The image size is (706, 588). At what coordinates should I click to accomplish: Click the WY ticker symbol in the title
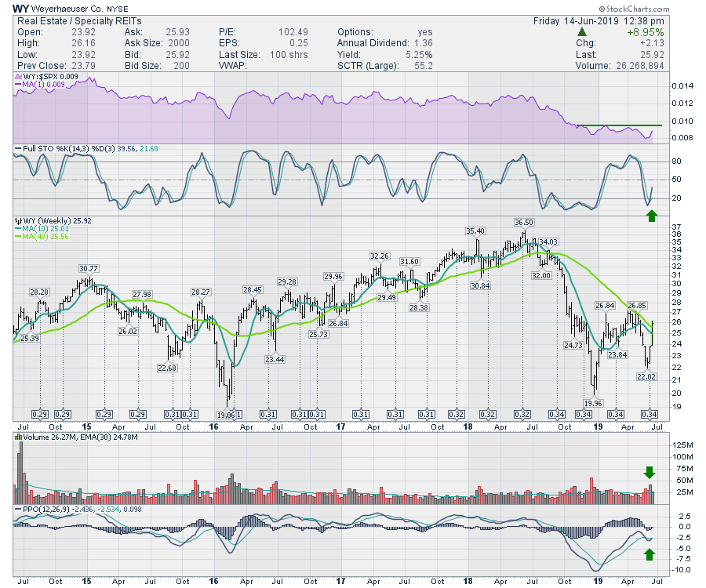click(20, 9)
